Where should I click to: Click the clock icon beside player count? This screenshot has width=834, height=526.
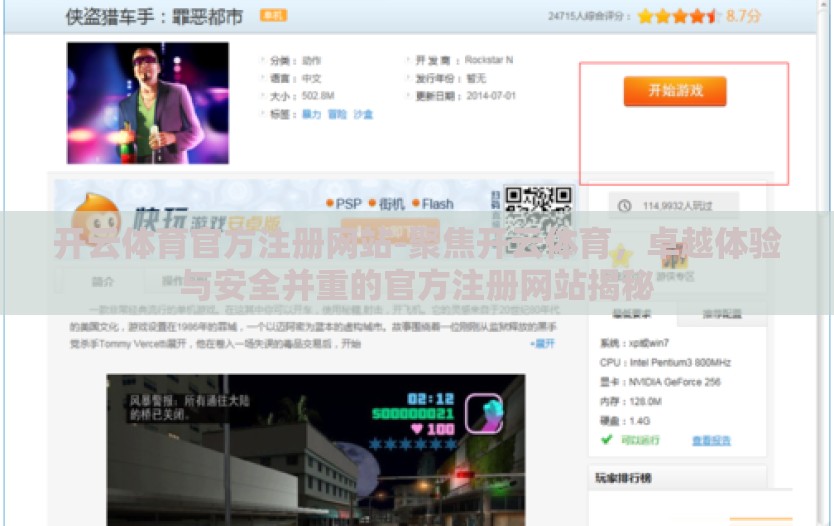pyautogui.click(x=624, y=205)
